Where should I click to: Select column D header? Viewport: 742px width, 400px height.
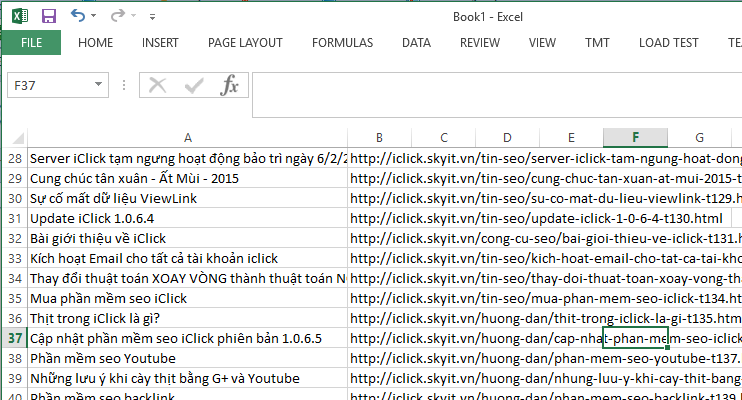[507, 138]
